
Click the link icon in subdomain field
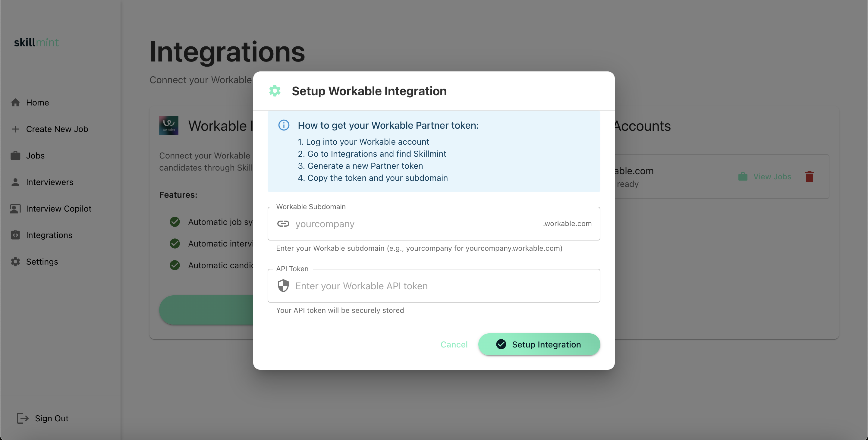pyautogui.click(x=283, y=223)
